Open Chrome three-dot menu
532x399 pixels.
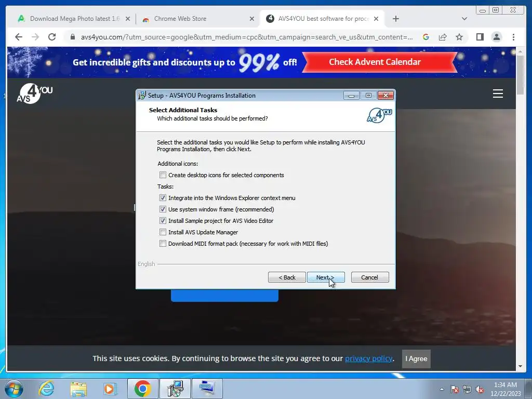pyautogui.click(x=513, y=37)
